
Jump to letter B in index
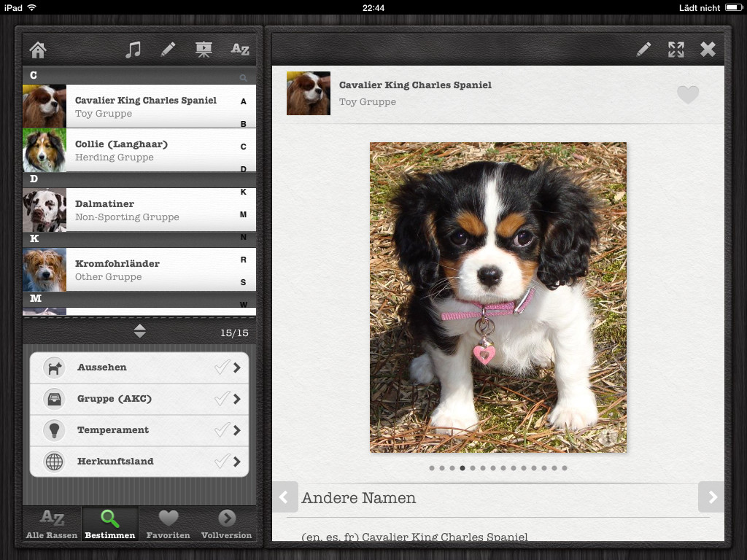tap(244, 124)
